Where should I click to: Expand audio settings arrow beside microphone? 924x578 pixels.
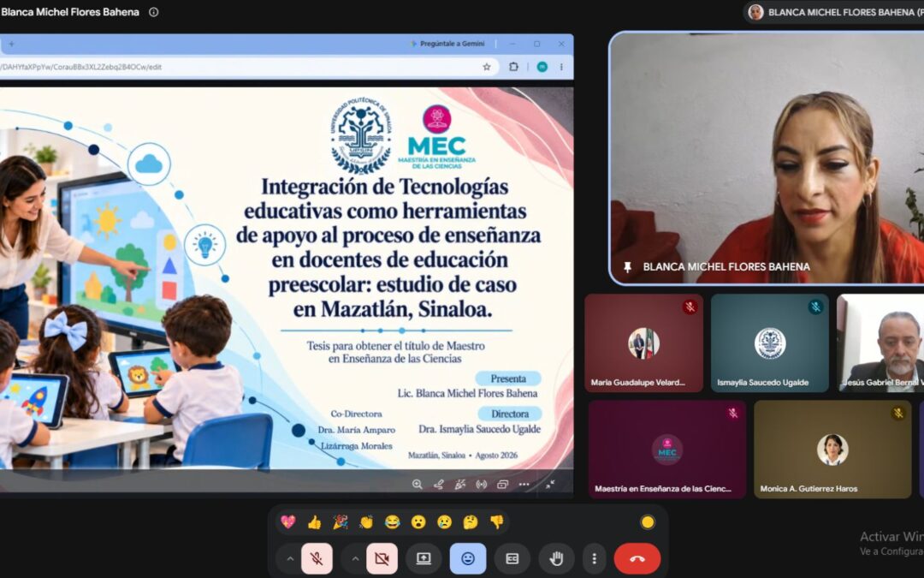click(x=290, y=558)
